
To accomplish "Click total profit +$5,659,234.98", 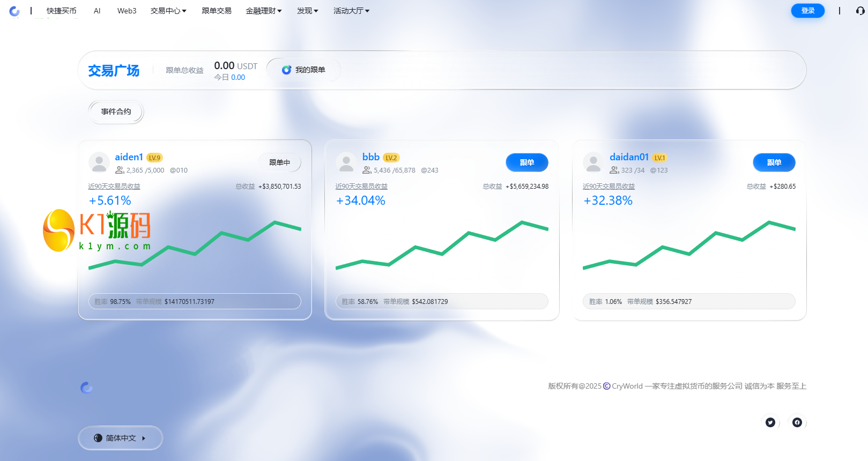I will (527, 187).
